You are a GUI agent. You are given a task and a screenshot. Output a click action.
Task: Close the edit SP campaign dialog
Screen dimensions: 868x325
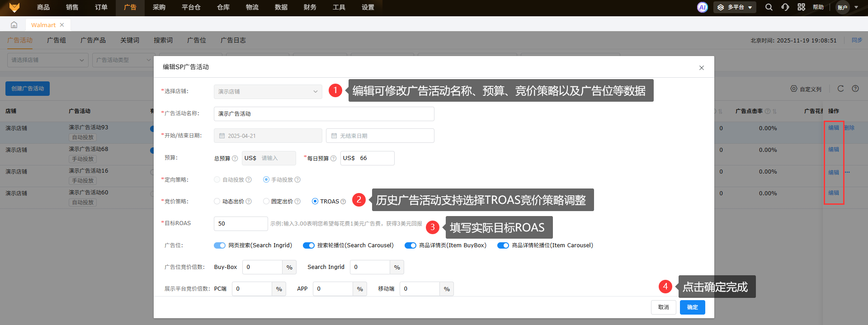pyautogui.click(x=702, y=68)
